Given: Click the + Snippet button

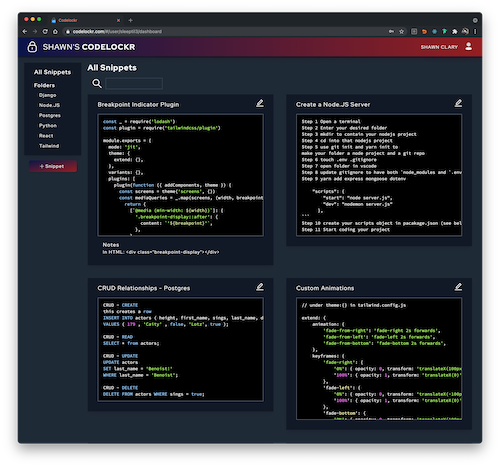Looking at the screenshot, I should tap(53, 166).
